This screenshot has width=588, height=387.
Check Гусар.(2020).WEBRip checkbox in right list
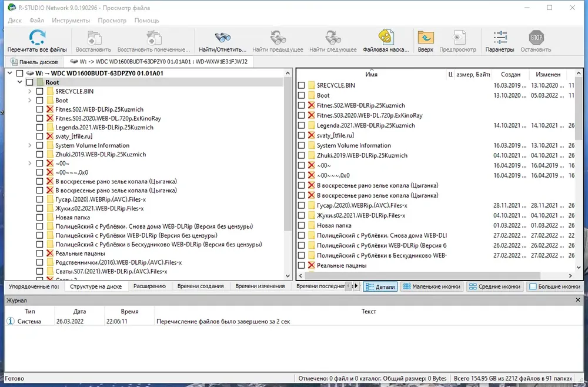pos(301,205)
